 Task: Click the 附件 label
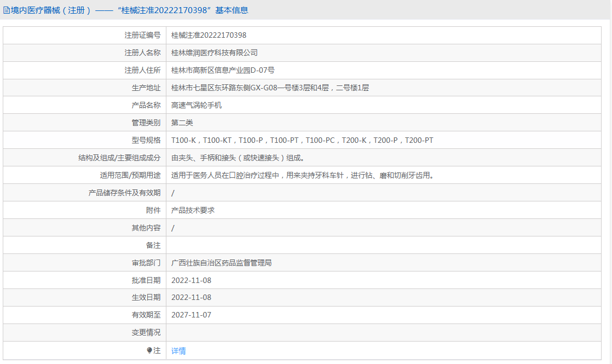(x=153, y=210)
